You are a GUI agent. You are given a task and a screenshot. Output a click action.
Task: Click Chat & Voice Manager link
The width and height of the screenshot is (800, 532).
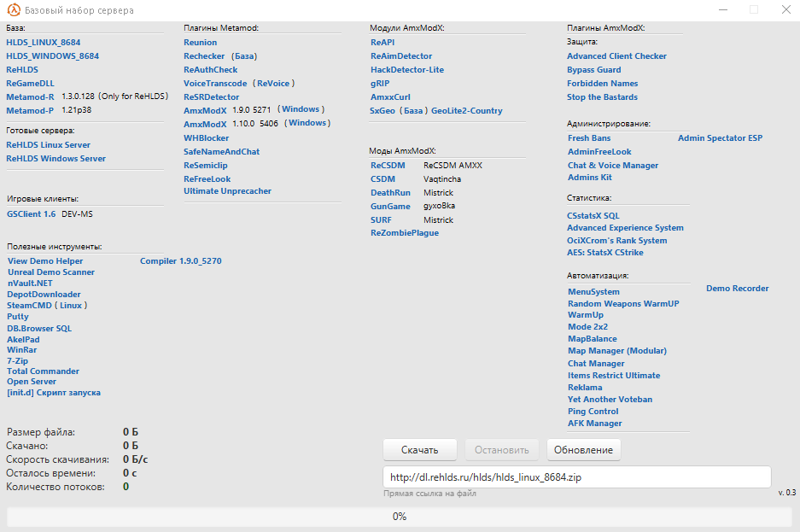pos(613,166)
